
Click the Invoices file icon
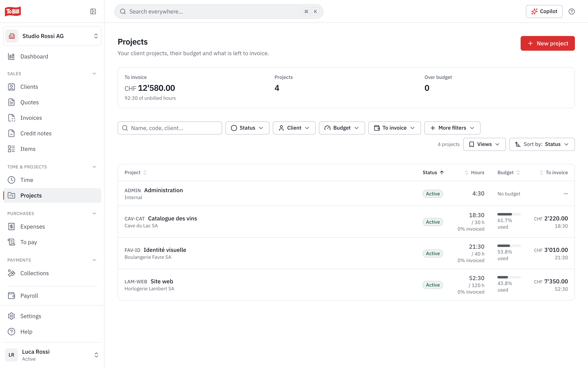coord(11,118)
